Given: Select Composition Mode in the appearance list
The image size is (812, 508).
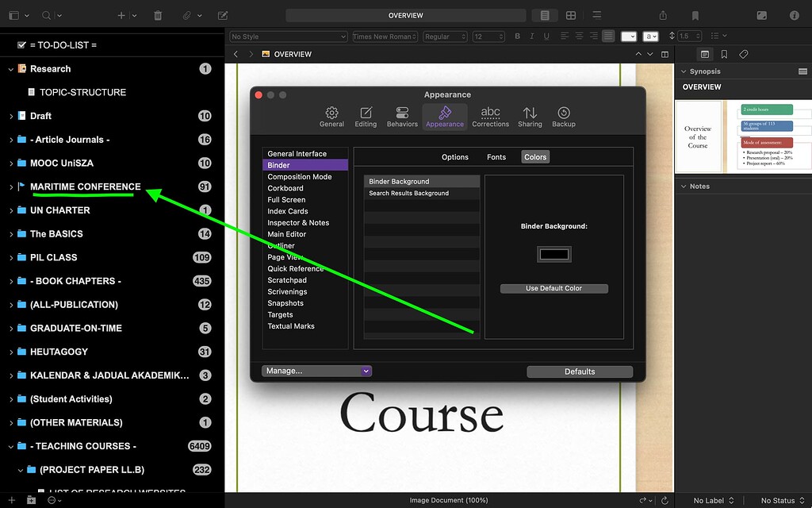Looking at the screenshot, I should (x=298, y=176).
